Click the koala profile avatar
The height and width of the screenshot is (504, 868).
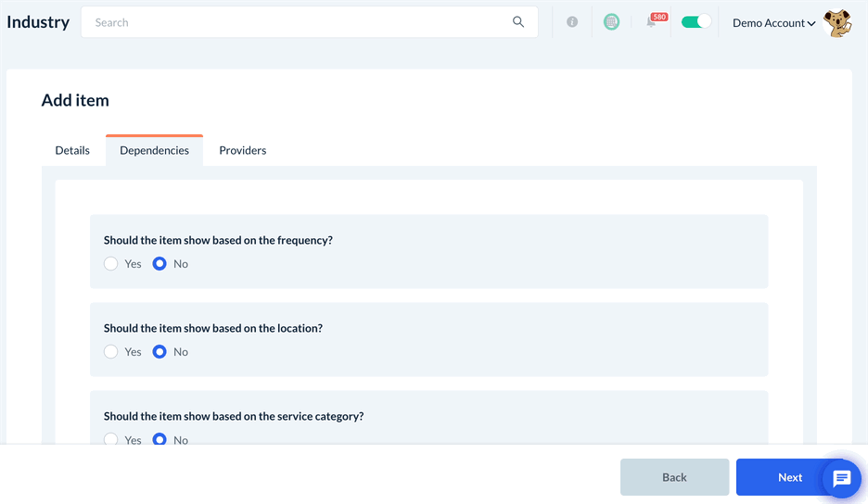(x=837, y=23)
